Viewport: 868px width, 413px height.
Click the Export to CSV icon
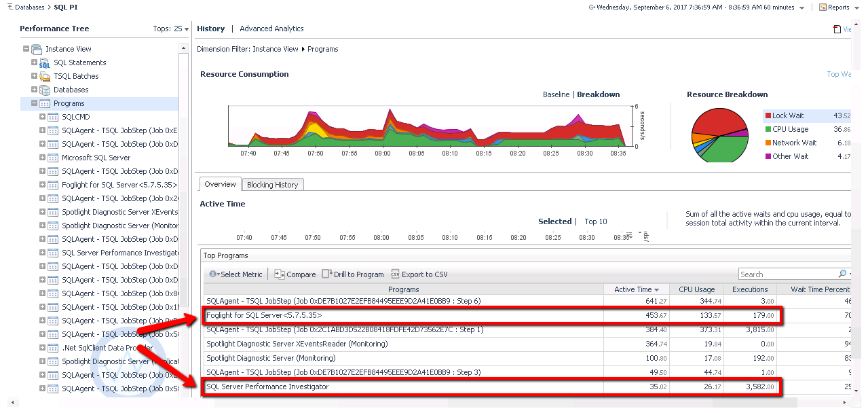394,274
